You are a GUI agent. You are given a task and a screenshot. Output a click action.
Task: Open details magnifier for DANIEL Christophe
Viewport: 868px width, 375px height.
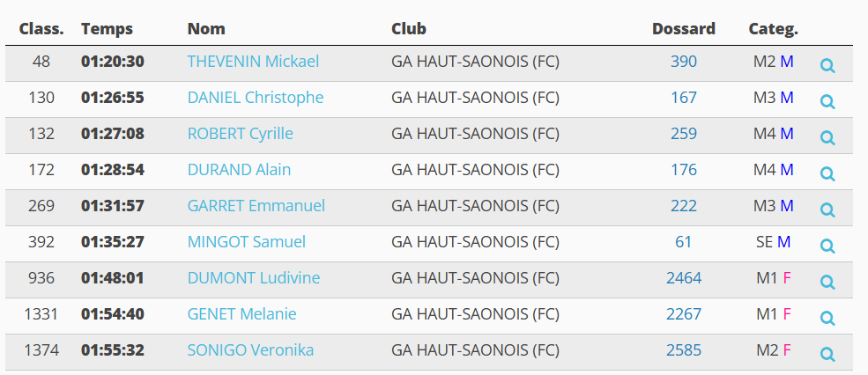(x=827, y=101)
